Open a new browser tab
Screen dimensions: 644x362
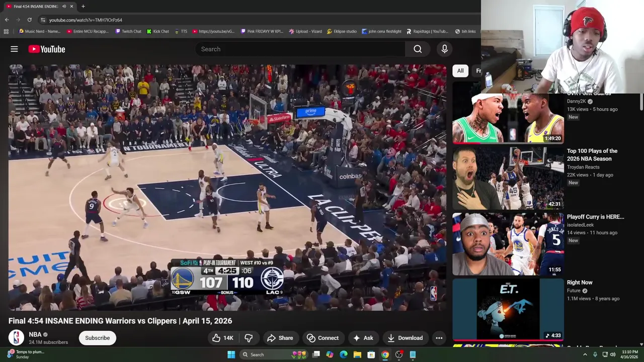(83, 6)
